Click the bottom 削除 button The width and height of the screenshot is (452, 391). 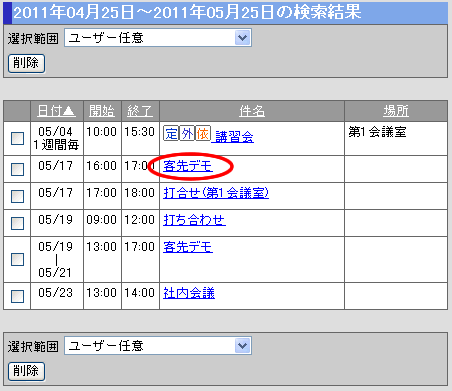(x=26, y=371)
